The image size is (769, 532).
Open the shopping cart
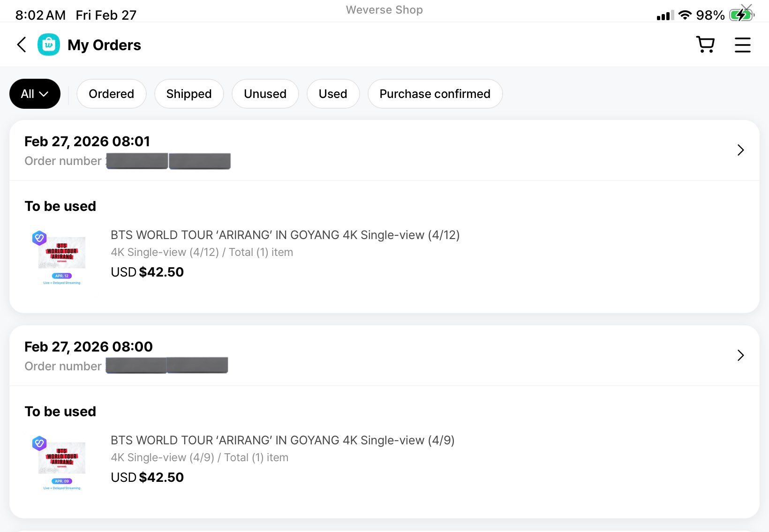(x=705, y=45)
